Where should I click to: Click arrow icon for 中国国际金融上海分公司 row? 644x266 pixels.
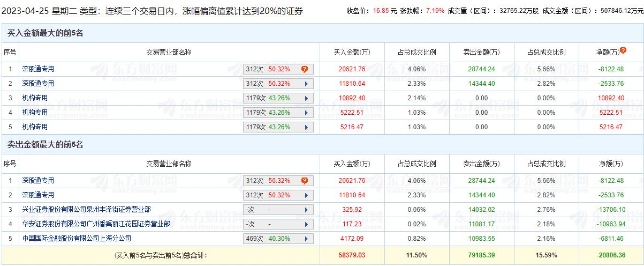(x=306, y=239)
